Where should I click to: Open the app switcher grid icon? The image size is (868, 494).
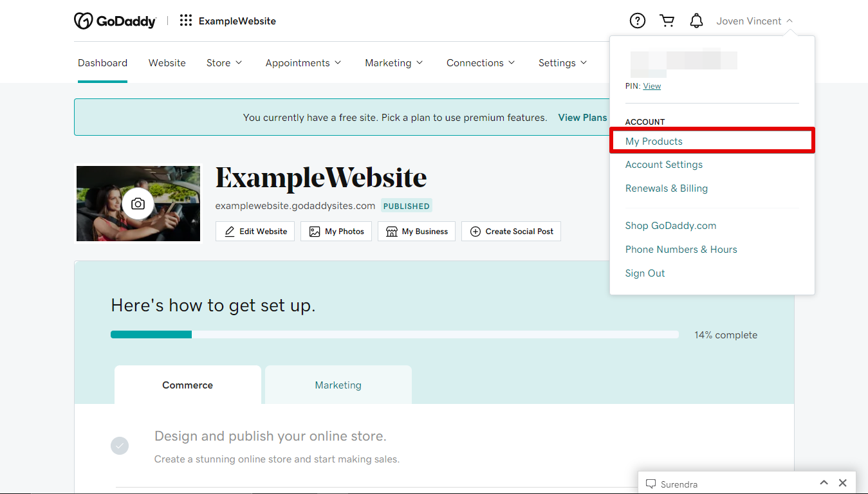(x=185, y=20)
